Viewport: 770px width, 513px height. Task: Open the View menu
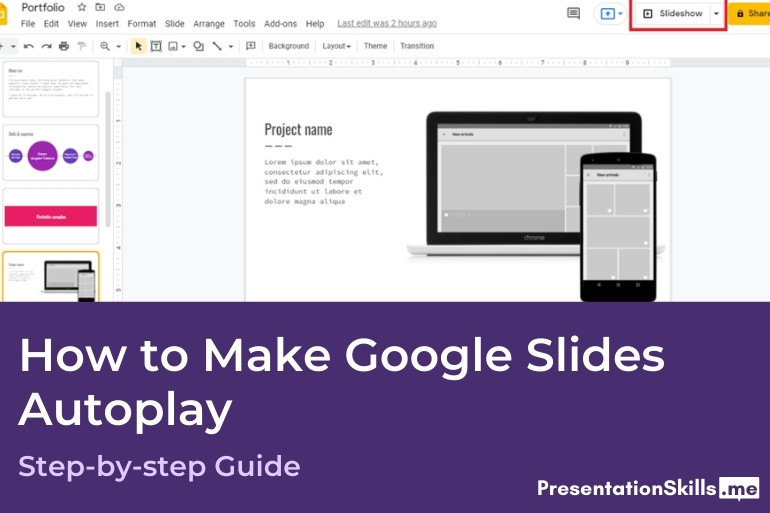(x=77, y=24)
